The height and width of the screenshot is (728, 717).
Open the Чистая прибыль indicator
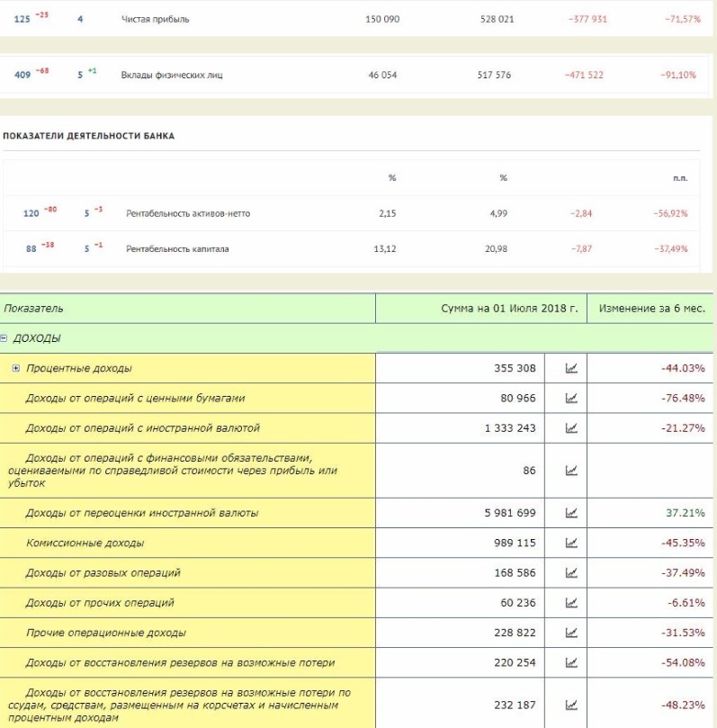tap(155, 19)
